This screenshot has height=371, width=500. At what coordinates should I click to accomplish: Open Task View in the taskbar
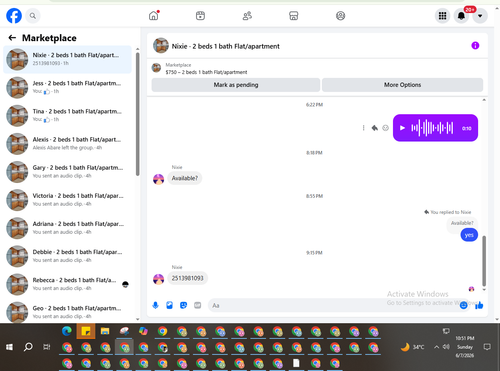(x=47, y=347)
